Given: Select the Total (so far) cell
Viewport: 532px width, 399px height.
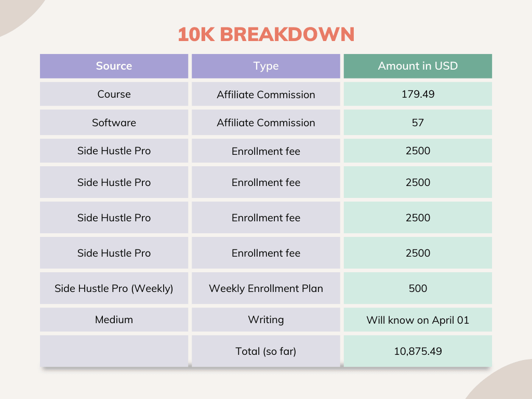Looking at the screenshot, I should (266, 351).
